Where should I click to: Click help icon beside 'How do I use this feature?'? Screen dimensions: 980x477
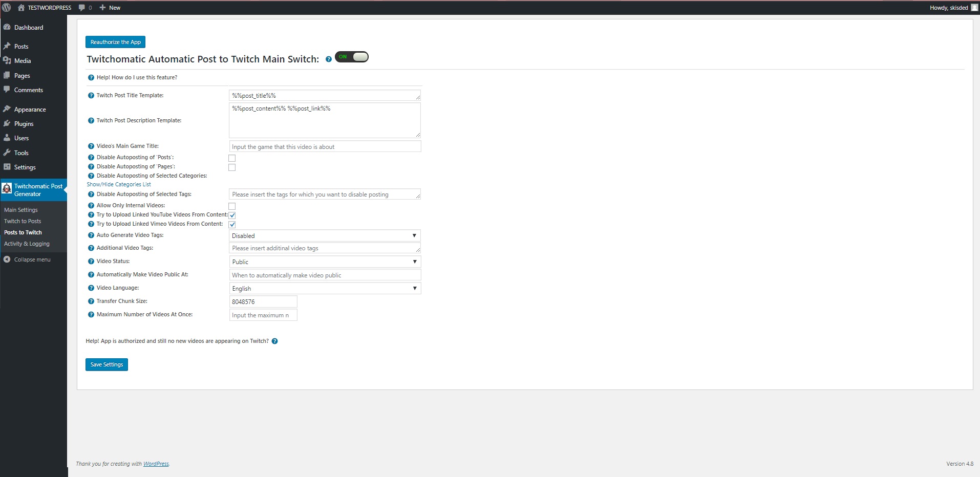click(91, 77)
